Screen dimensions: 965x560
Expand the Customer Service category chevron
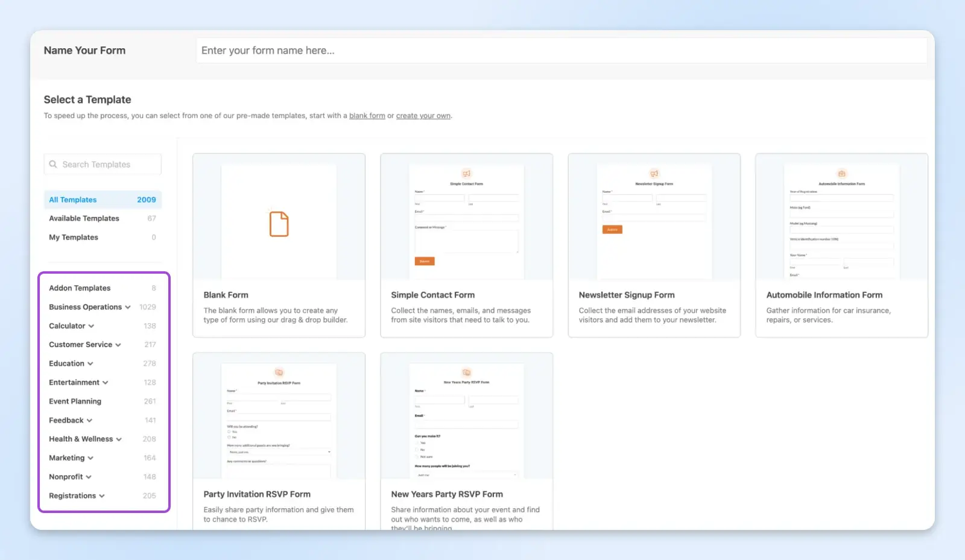pyautogui.click(x=118, y=345)
